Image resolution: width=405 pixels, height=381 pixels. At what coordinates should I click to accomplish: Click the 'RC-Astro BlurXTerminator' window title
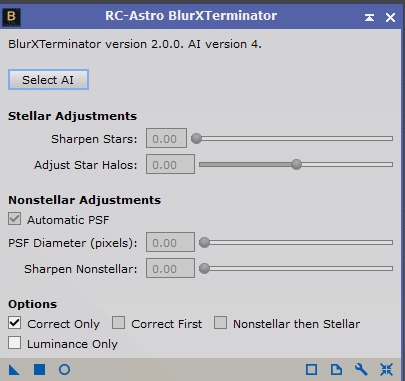[191, 16]
